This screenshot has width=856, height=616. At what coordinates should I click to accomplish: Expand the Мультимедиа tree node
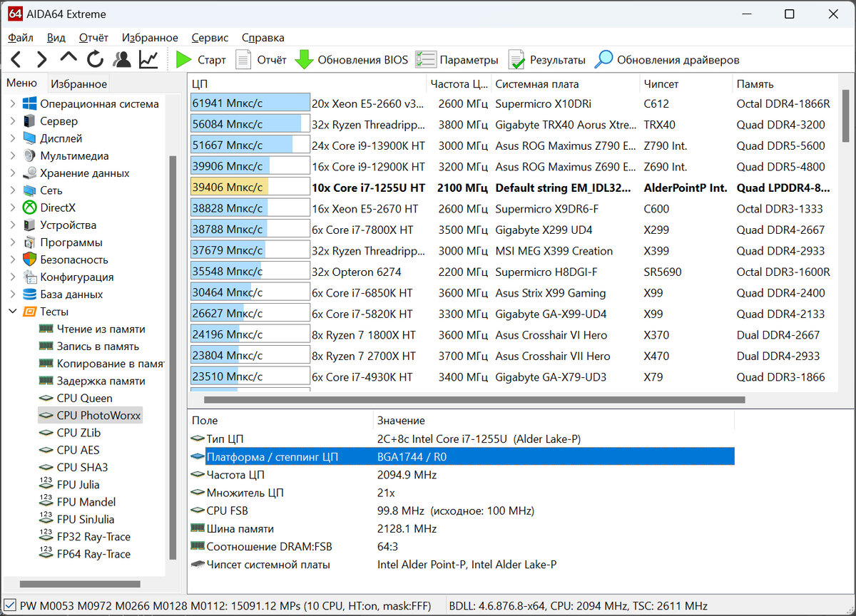12,156
